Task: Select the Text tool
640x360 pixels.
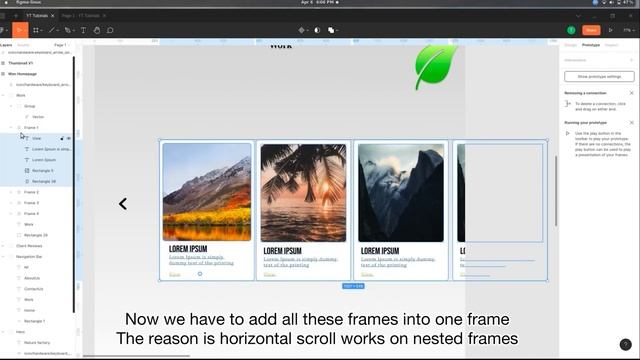Action: pyautogui.click(x=83, y=30)
